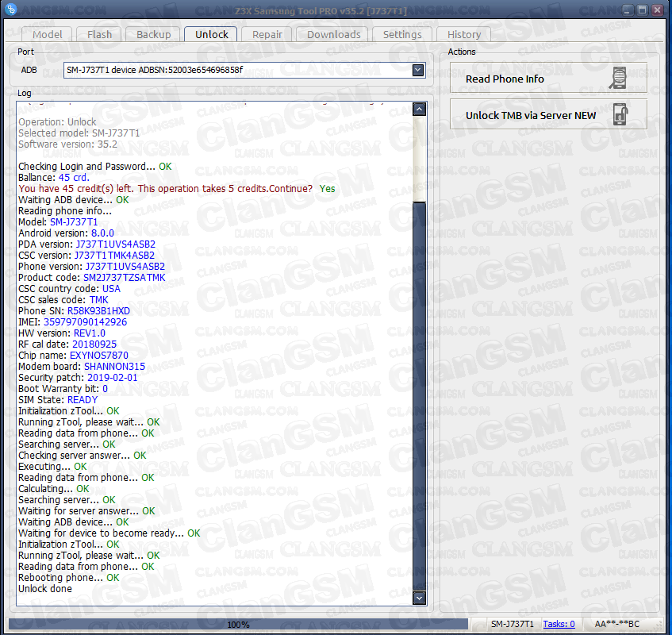This screenshot has height=635, width=672.
Task: Select the Unlock tab
Action: (x=212, y=34)
